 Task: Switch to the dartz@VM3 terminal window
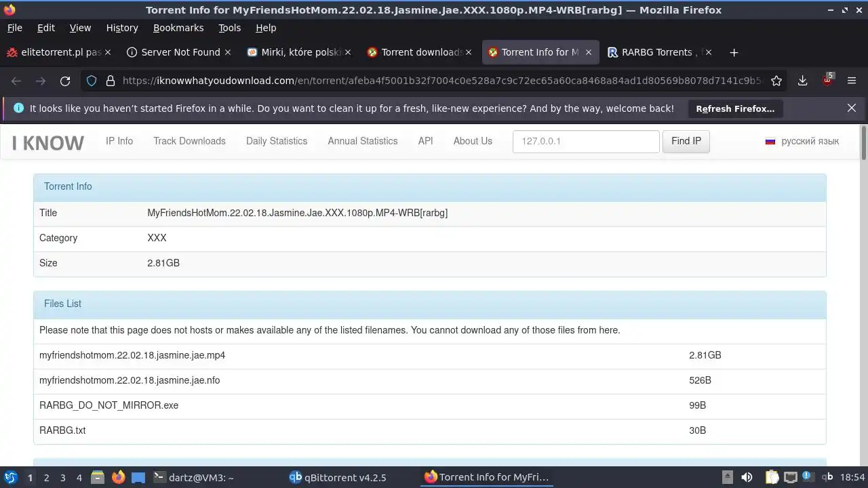pyautogui.click(x=194, y=477)
